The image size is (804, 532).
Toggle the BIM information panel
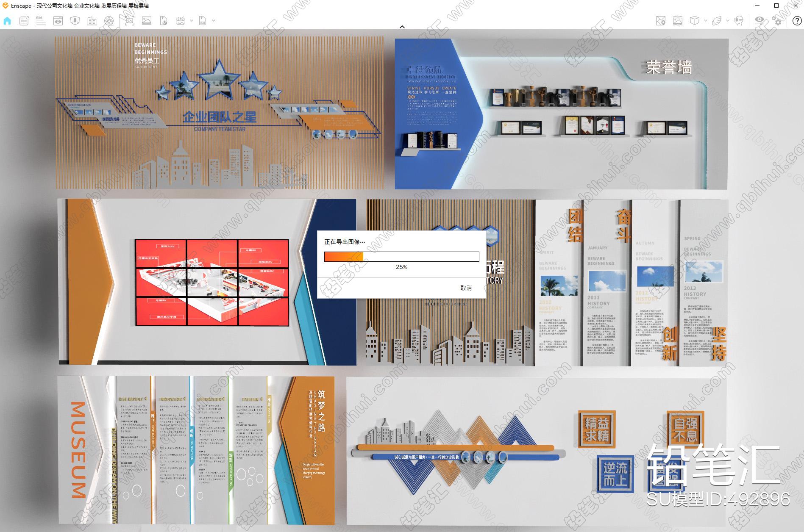[41, 20]
